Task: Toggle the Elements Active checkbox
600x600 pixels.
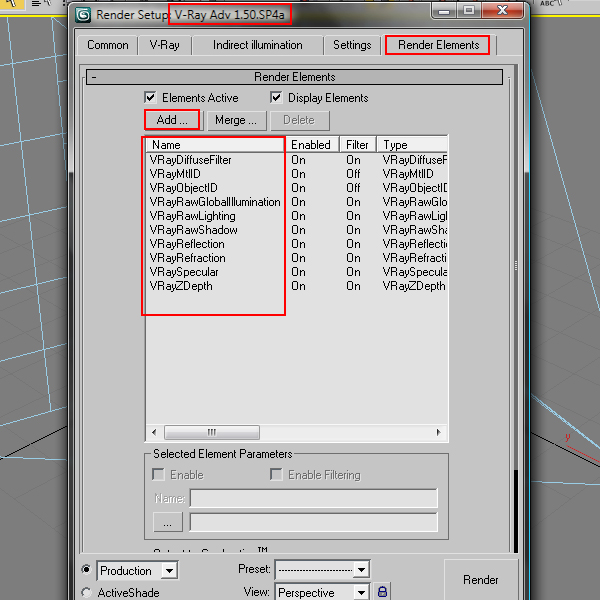Action: [x=151, y=98]
